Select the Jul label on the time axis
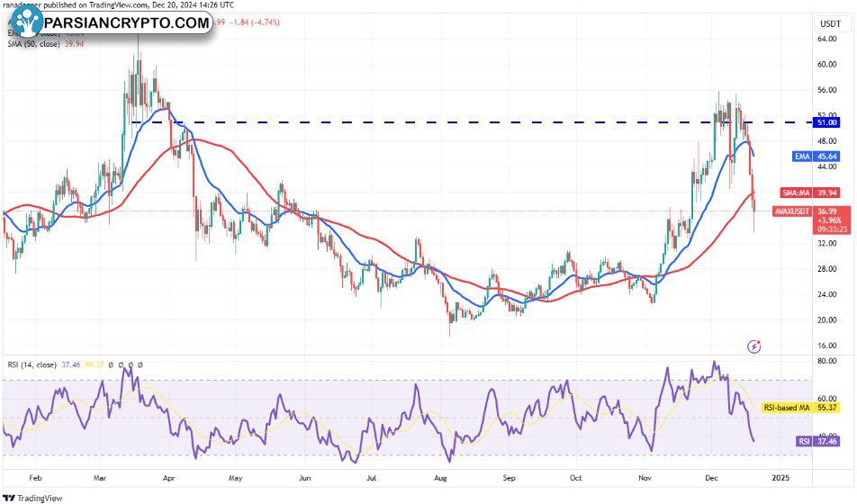857x504 pixels. [x=371, y=478]
